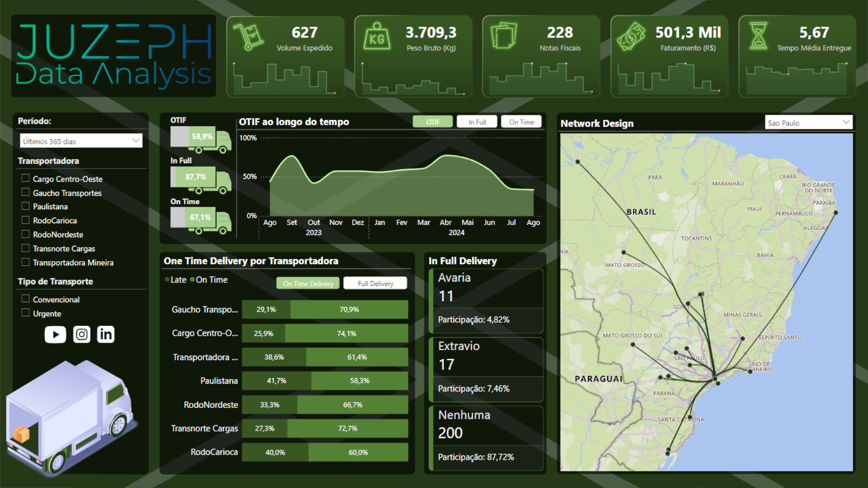
Task: Click Cargo Centro-O... On Time bar 74,1%
Action: 346,333
